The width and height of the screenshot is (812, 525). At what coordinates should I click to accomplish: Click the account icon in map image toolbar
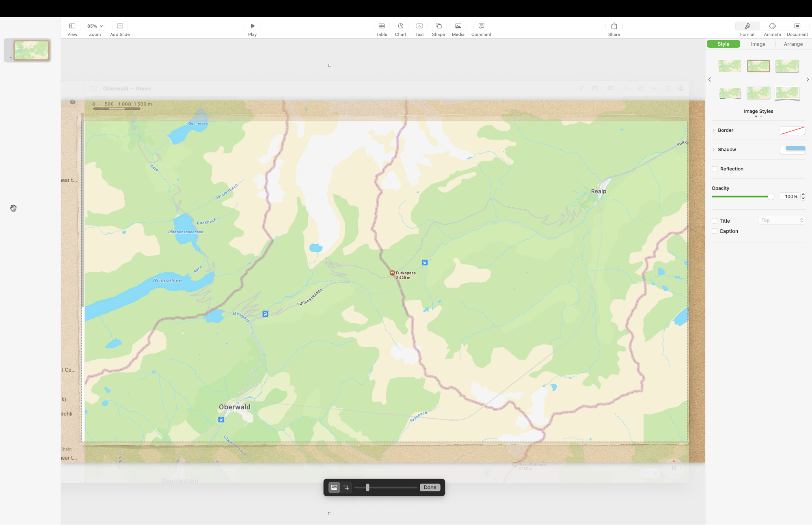tap(681, 88)
